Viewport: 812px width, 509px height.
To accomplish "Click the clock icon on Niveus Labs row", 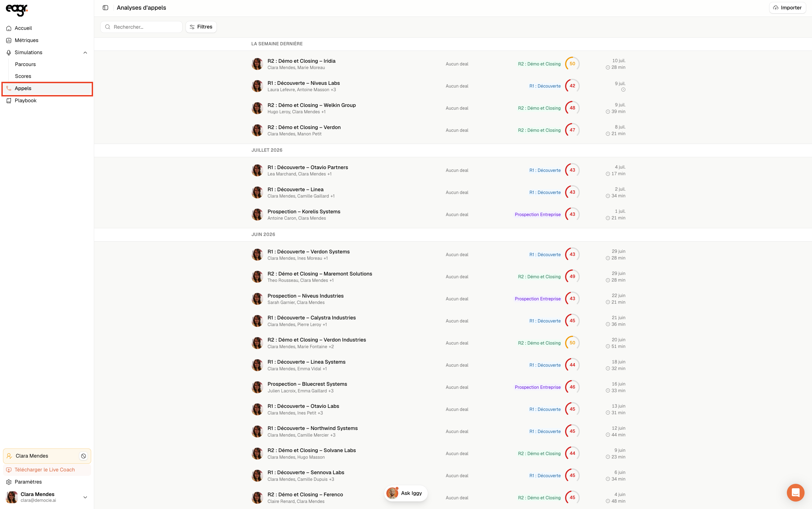I will click(x=623, y=90).
